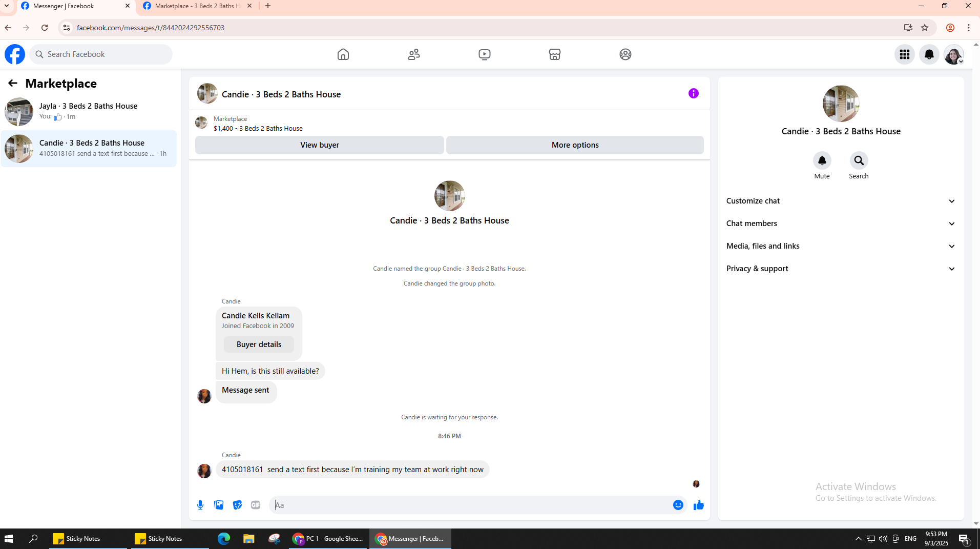Switch to the Marketplace 3 Beds tab

click(197, 6)
